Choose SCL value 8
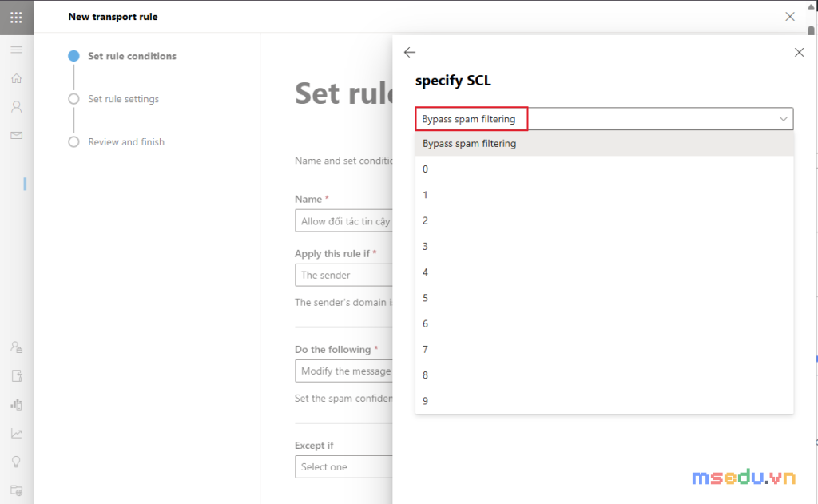Image resolution: width=818 pixels, height=504 pixels. [x=604, y=375]
